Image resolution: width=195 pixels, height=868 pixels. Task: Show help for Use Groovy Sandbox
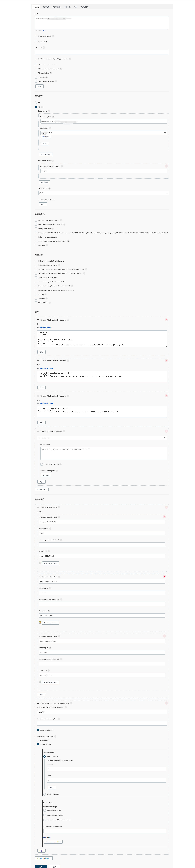(61, 464)
